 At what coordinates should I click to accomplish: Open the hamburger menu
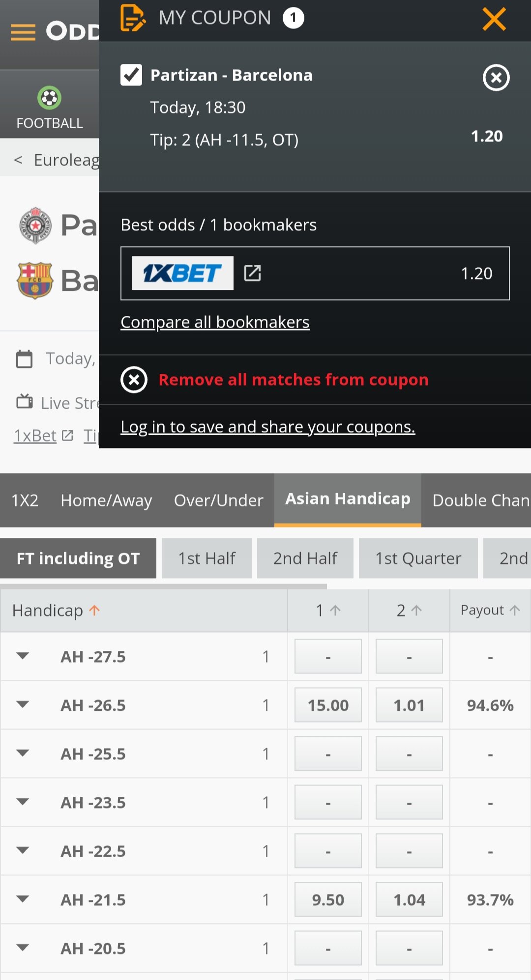pos(23,32)
